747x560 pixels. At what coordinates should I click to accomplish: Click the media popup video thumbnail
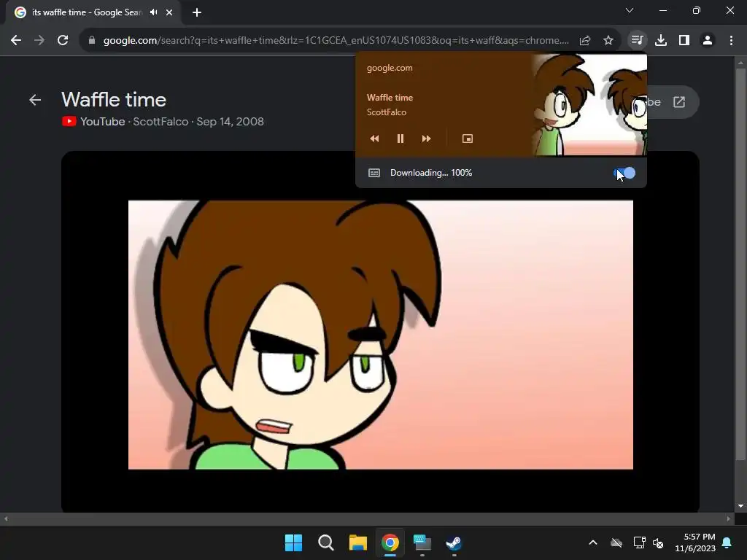[589, 104]
